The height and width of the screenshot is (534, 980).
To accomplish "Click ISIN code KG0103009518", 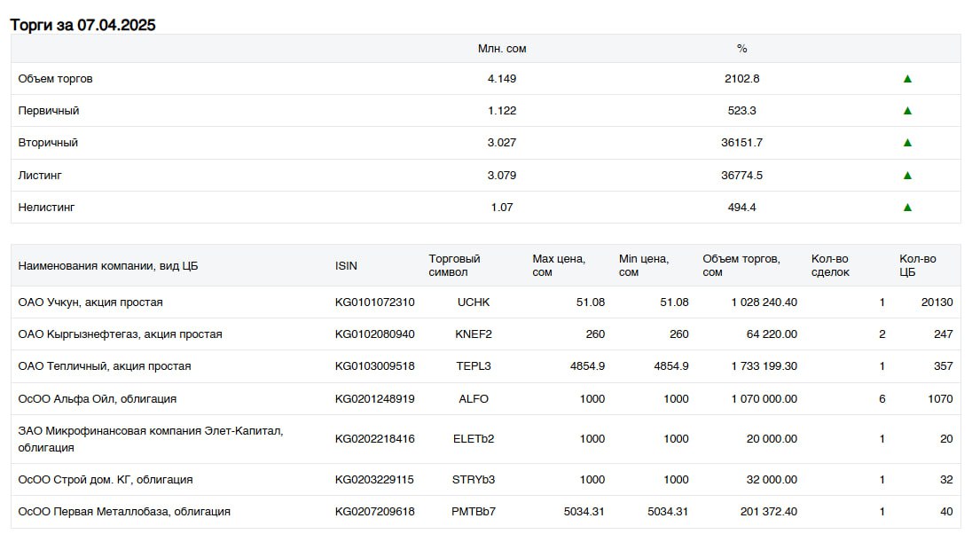I will pos(375,365).
